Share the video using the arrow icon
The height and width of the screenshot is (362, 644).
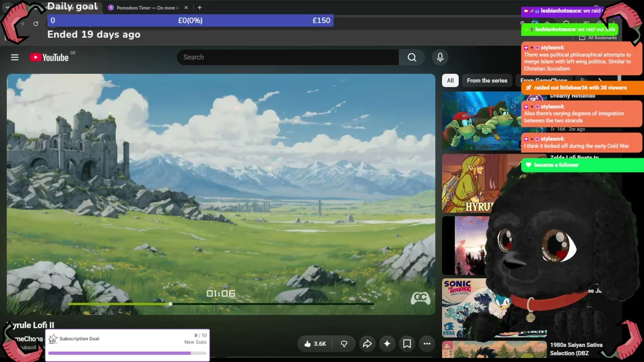point(367,344)
